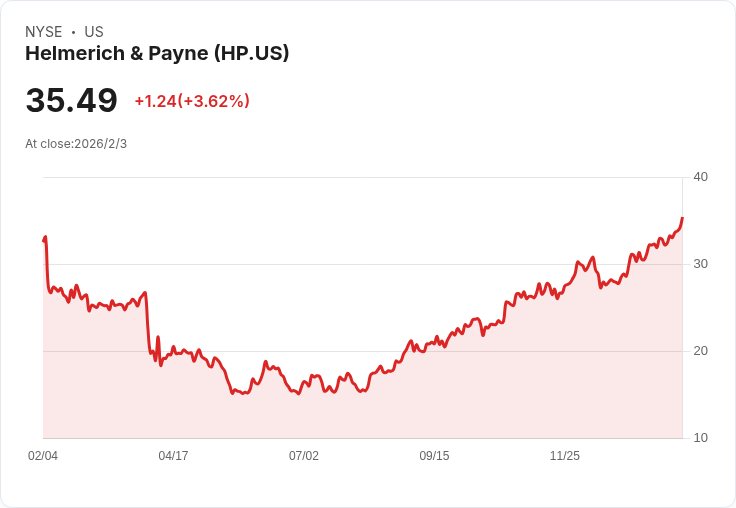The width and height of the screenshot is (736, 508).
Task: Click the NYSE exchange label
Action: [44, 32]
